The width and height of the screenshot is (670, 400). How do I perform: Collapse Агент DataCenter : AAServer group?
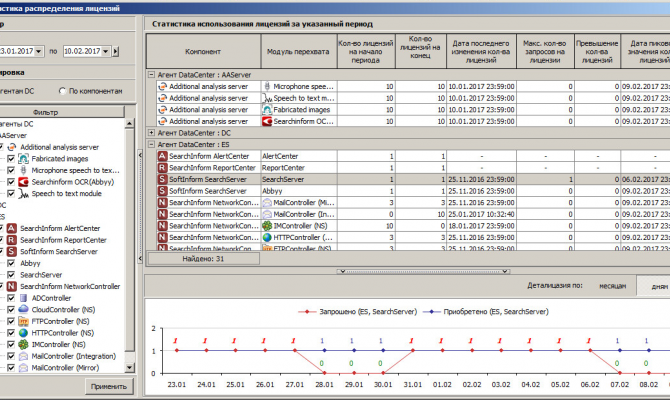coord(151,74)
